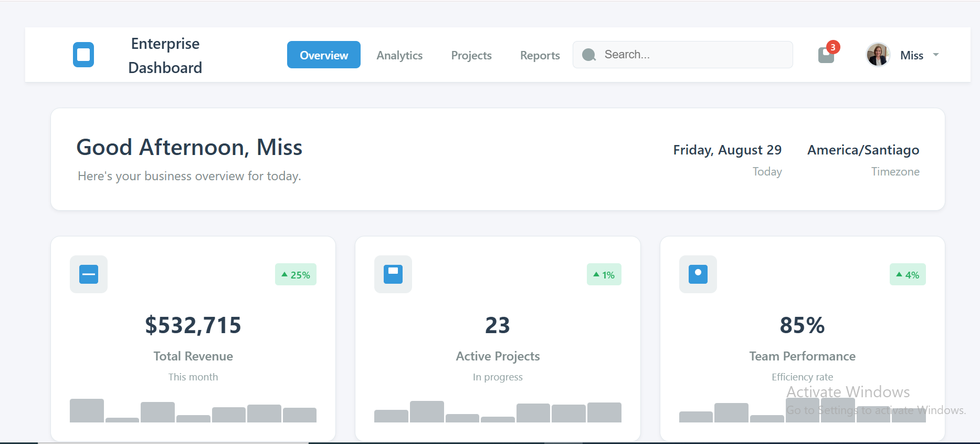
Task: Open the Miss profile name dropdown
Action: [x=911, y=55]
